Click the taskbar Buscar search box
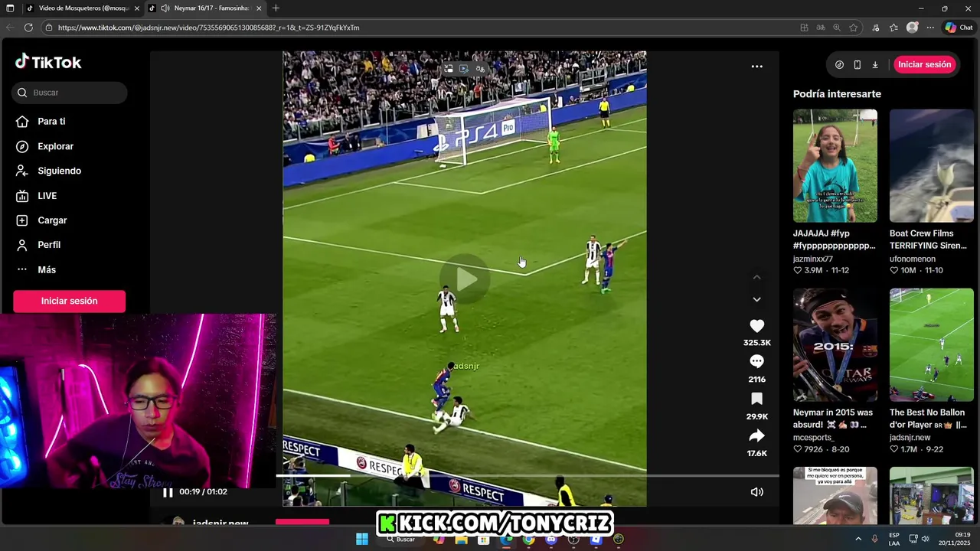This screenshot has height=551, width=980. [x=401, y=539]
